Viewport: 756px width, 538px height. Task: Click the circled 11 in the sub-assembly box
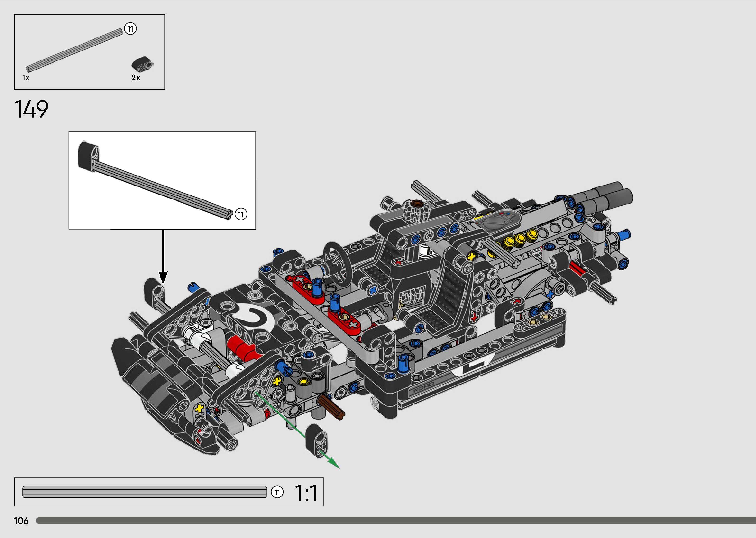tap(241, 214)
